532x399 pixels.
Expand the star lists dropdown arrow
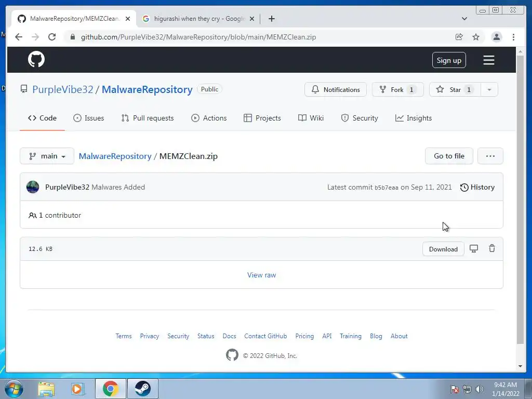pyautogui.click(x=489, y=89)
